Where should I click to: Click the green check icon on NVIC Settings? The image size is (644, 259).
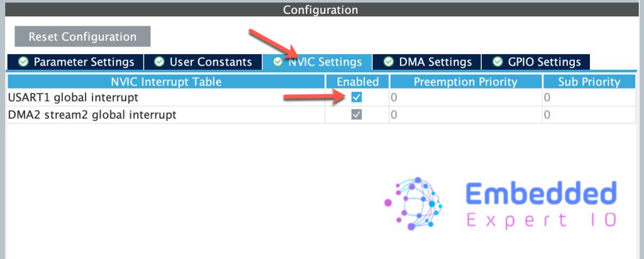pyautogui.click(x=278, y=62)
